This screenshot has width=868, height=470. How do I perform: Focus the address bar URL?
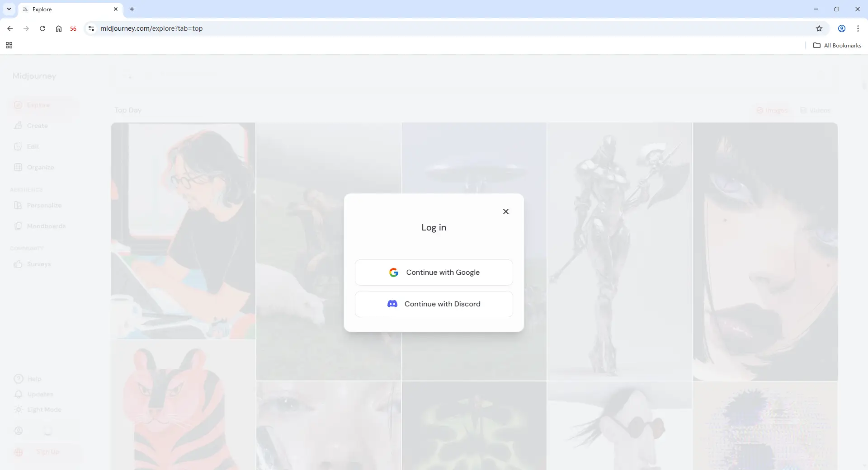point(151,28)
